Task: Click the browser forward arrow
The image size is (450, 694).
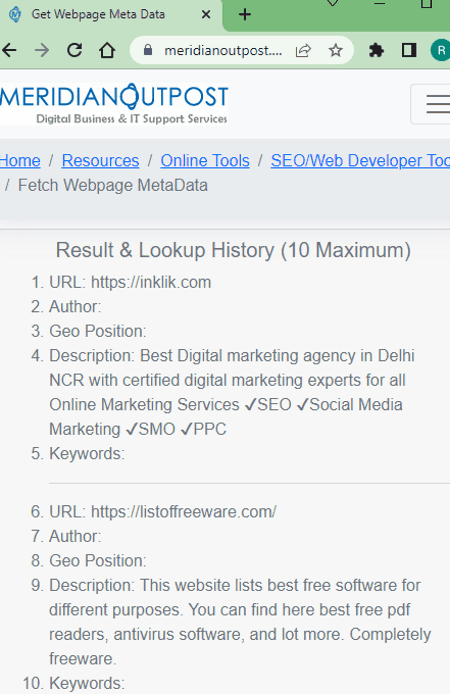Action: click(42, 50)
